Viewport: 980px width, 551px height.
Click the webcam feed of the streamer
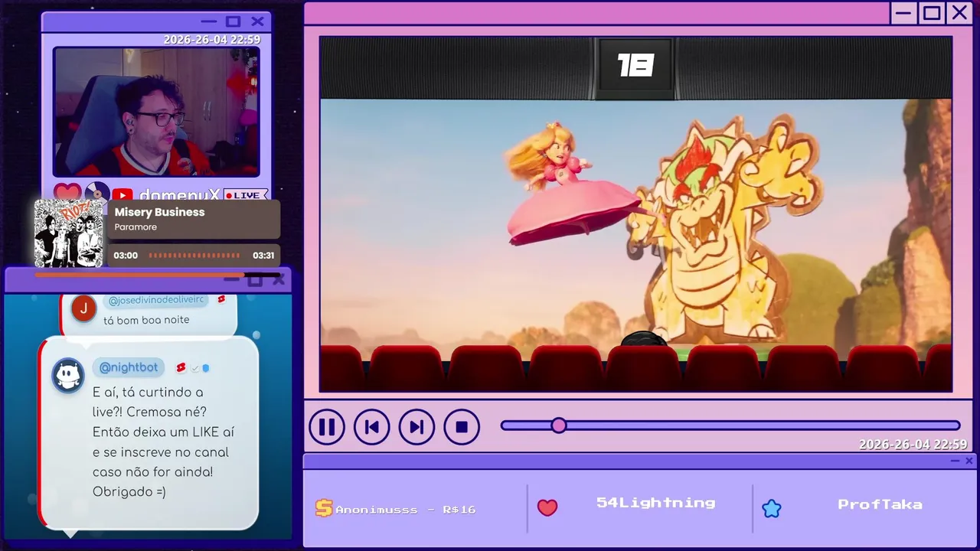click(x=156, y=112)
